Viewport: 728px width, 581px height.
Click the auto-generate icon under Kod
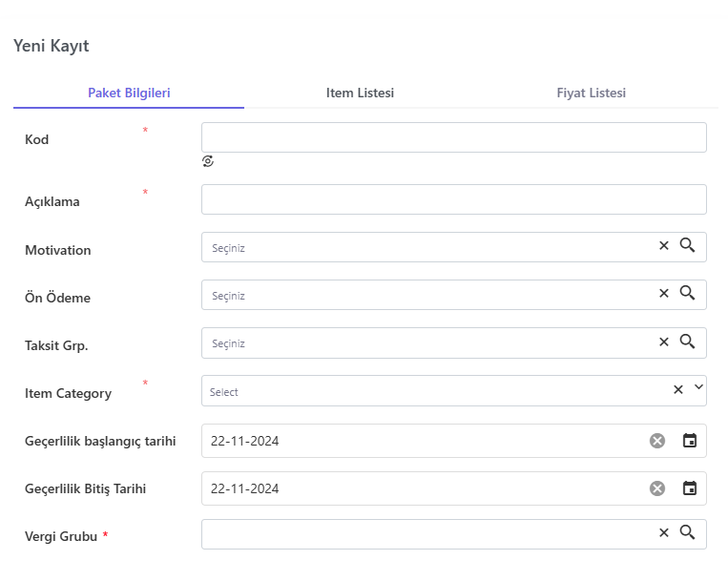[x=208, y=161]
